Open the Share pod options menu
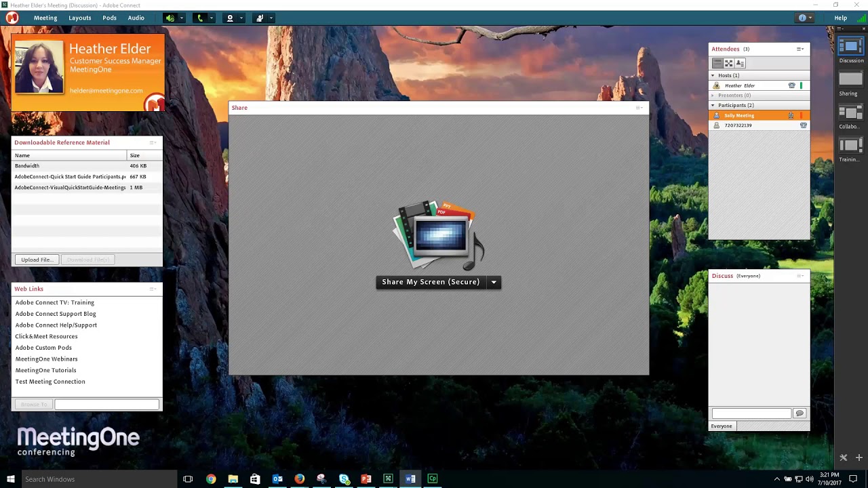The width and height of the screenshot is (868, 488). (639, 108)
